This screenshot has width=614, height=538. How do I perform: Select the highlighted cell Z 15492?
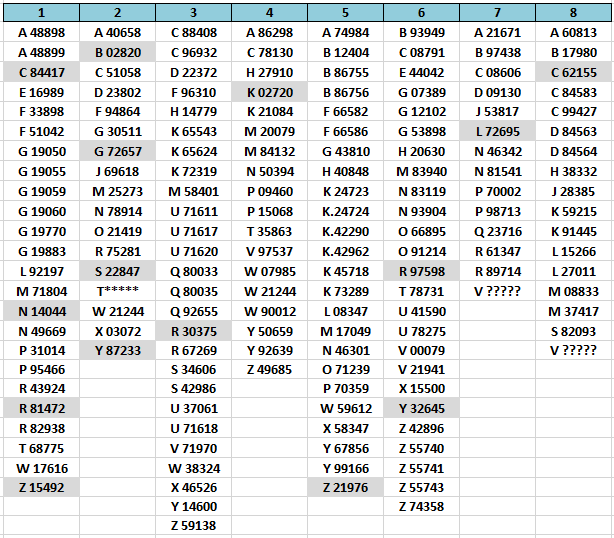[x=41, y=488]
